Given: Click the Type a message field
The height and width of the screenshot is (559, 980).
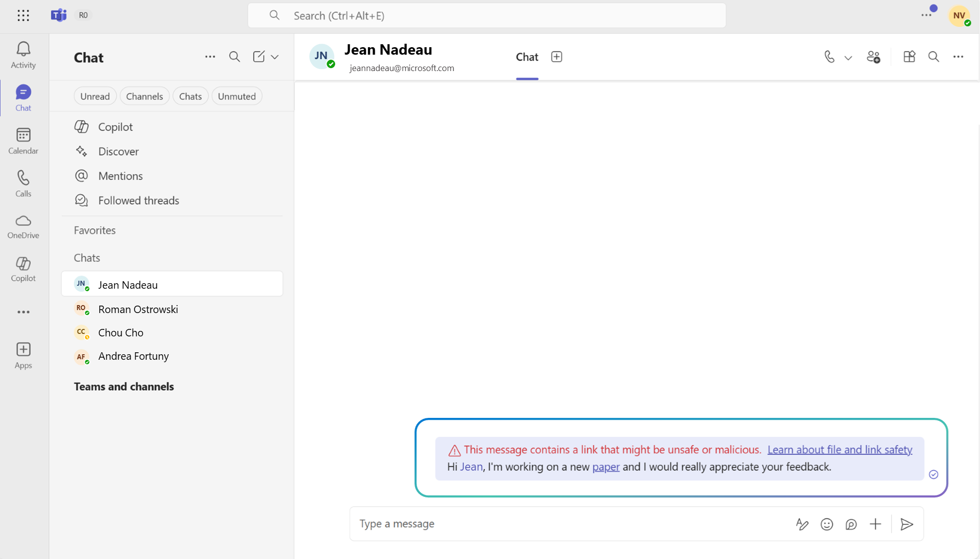Looking at the screenshot, I should (571, 524).
